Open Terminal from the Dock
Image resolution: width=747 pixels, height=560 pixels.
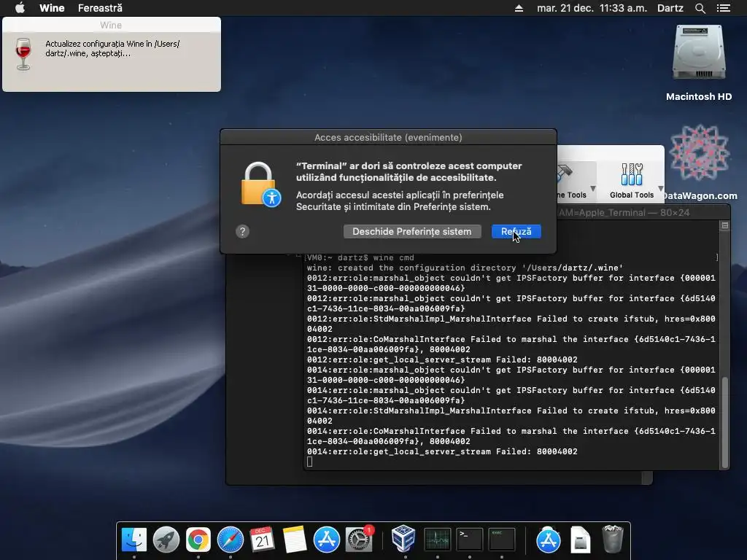(469, 540)
